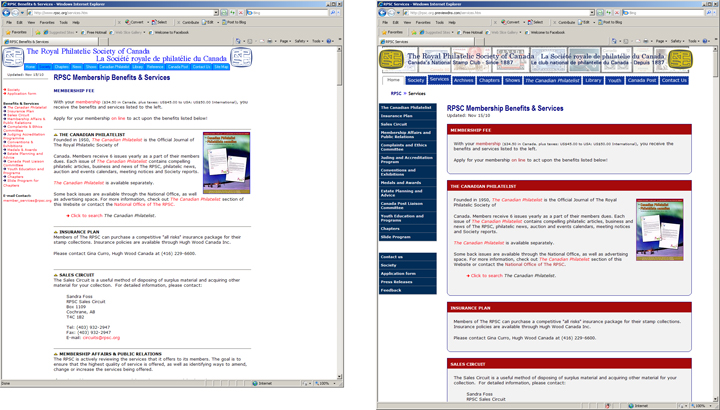This screenshot has height=410, width=720.
Task: Click magazine cover thumbnail in right window
Action: (x=660, y=230)
